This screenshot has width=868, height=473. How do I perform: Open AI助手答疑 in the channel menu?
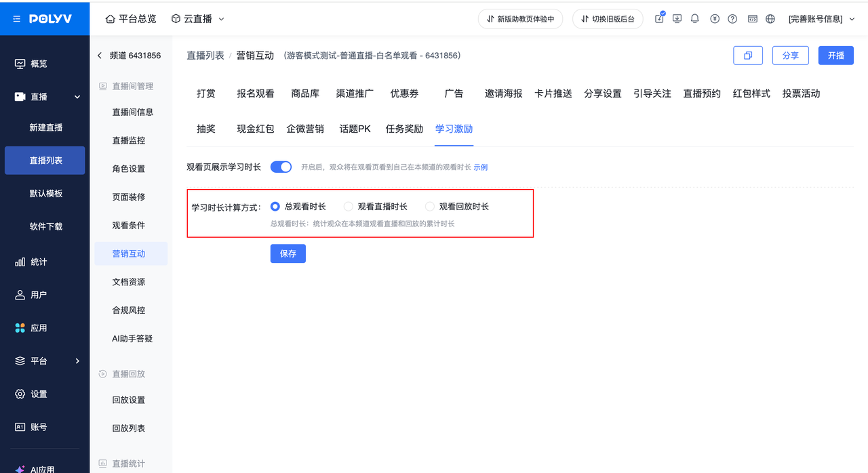click(x=132, y=338)
